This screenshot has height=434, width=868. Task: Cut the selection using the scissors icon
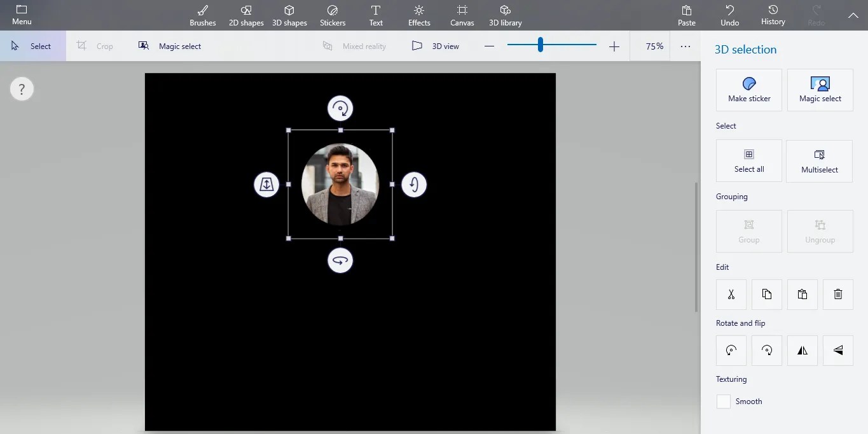coord(731,294)
